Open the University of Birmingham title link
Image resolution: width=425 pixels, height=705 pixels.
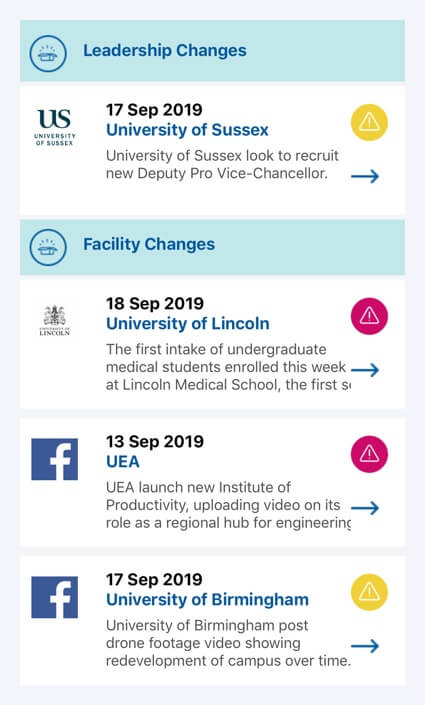point(207,600)
